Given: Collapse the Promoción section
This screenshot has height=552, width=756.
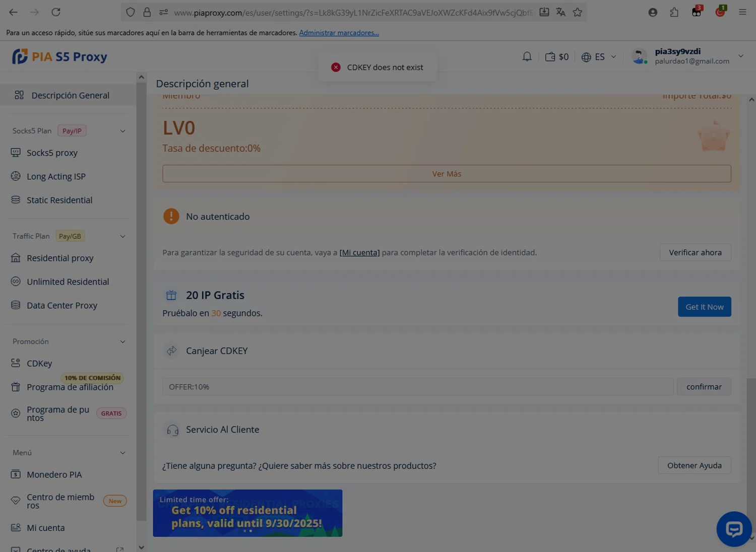Looking at the screenshot, I should 122,341.
